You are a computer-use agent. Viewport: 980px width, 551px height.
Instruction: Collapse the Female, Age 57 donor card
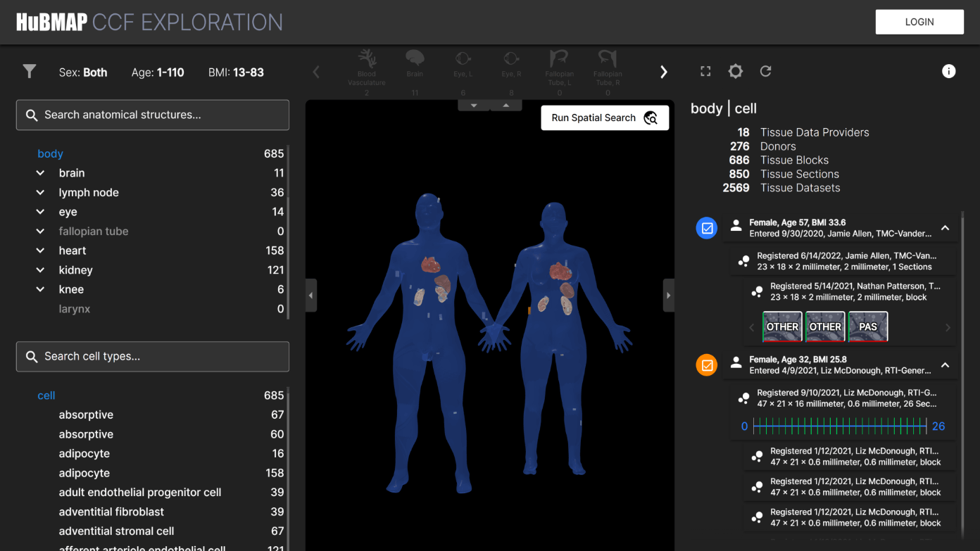[945, 228]
